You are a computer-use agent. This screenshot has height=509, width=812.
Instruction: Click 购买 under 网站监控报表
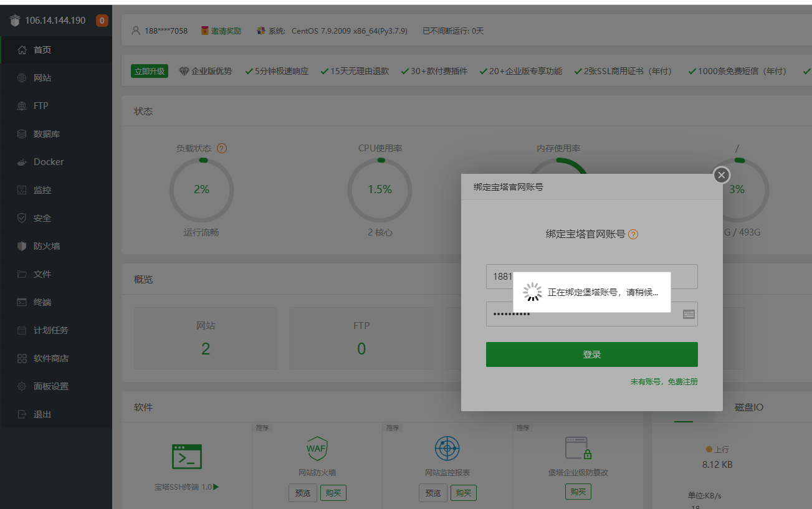[464, 493]
